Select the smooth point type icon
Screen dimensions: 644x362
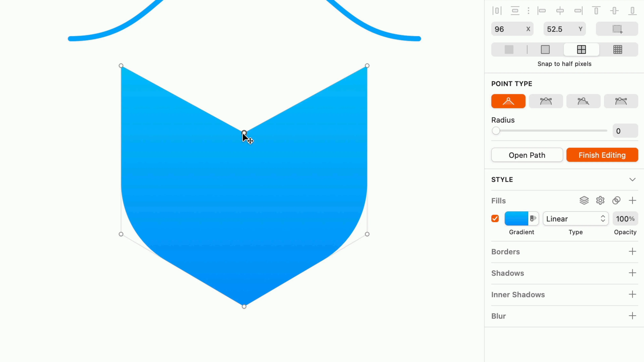(546, 101)
